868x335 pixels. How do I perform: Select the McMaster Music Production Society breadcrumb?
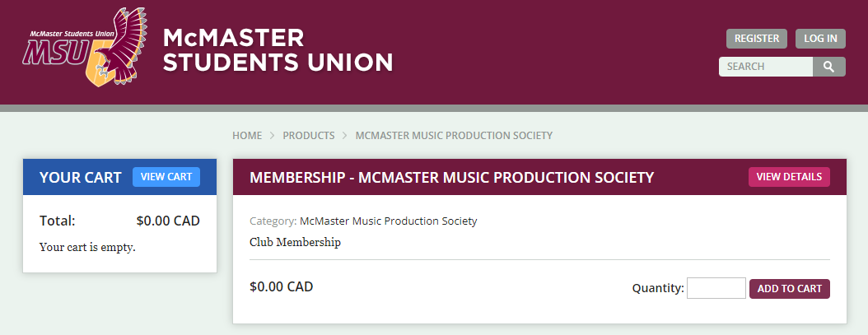point(454,136)
